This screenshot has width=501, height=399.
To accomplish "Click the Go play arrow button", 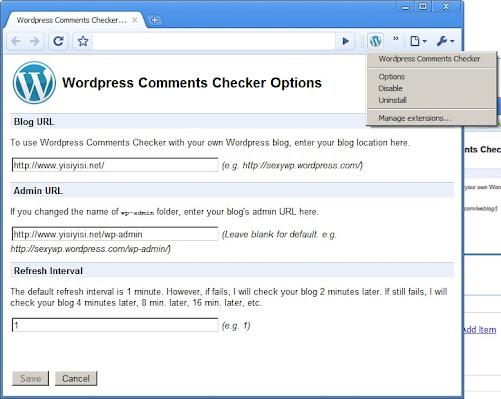I will [x=346, y=41].
